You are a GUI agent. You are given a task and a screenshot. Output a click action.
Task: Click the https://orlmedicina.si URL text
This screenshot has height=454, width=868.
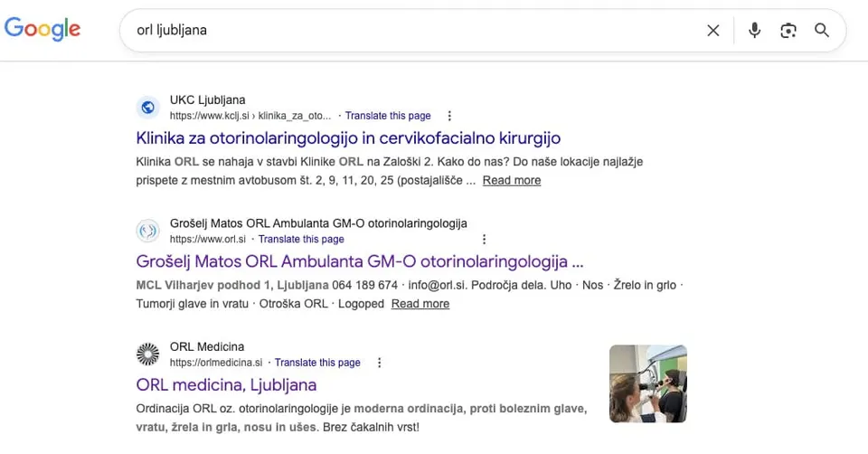pos(216,363)
